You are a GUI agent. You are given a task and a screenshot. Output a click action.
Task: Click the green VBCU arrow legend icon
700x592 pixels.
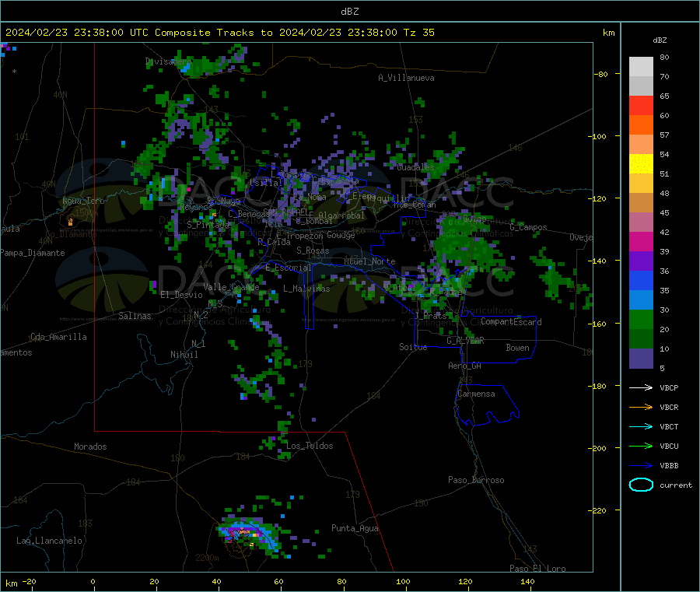(641, 446)
